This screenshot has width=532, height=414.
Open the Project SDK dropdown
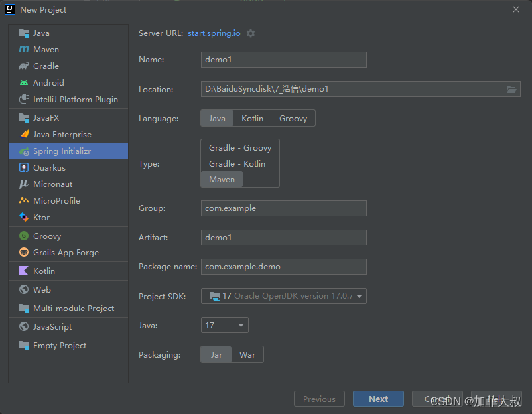click(x=284, y=296)
